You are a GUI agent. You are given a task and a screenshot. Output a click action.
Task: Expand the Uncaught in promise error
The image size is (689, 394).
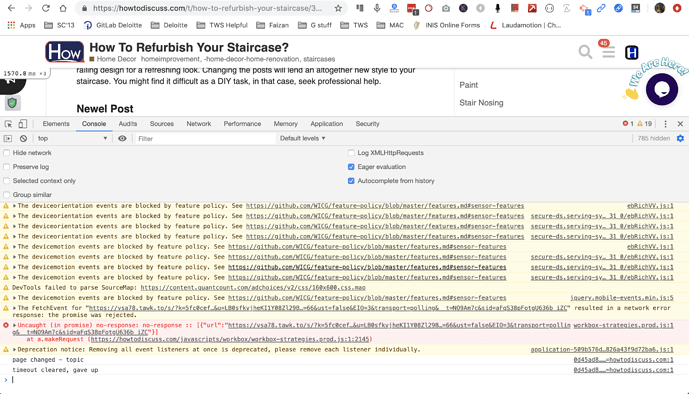(x=15, y=325)
